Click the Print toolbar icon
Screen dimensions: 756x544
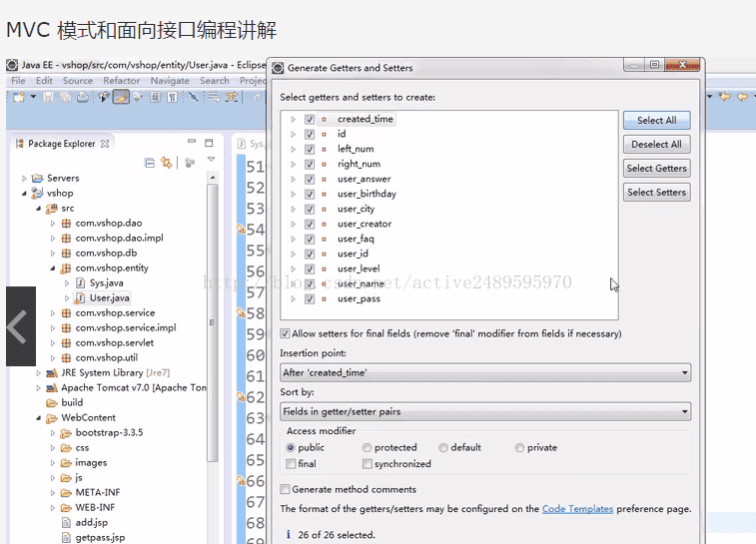coord(83,97)
